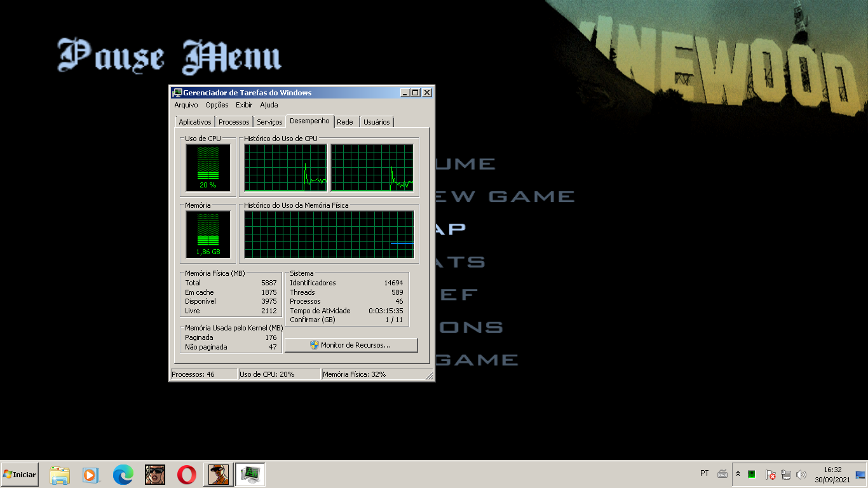
Task: Click the green CPU meter tray icon
Action: 752,474
